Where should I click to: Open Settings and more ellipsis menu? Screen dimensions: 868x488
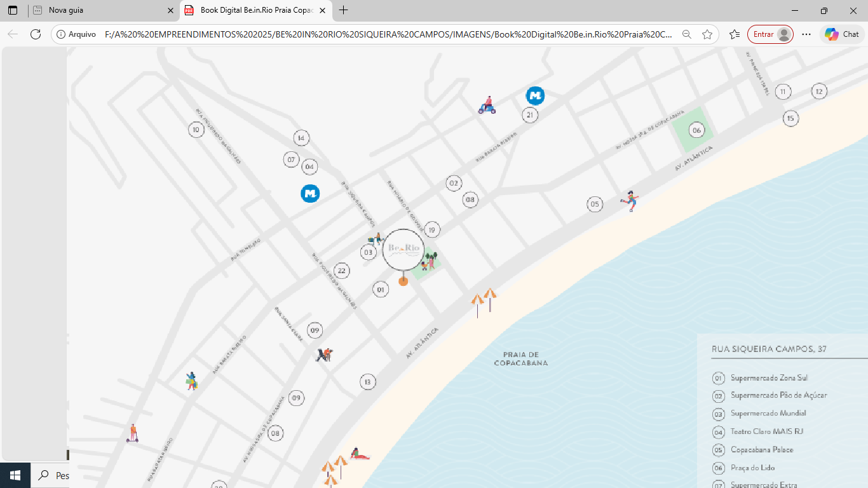tap(806, 34)
